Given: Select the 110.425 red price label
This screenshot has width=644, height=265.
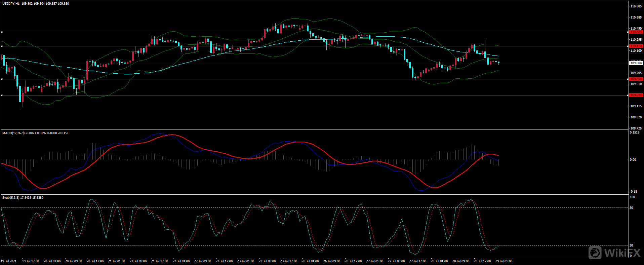Looking at the screenshot, I should [636, 32].
